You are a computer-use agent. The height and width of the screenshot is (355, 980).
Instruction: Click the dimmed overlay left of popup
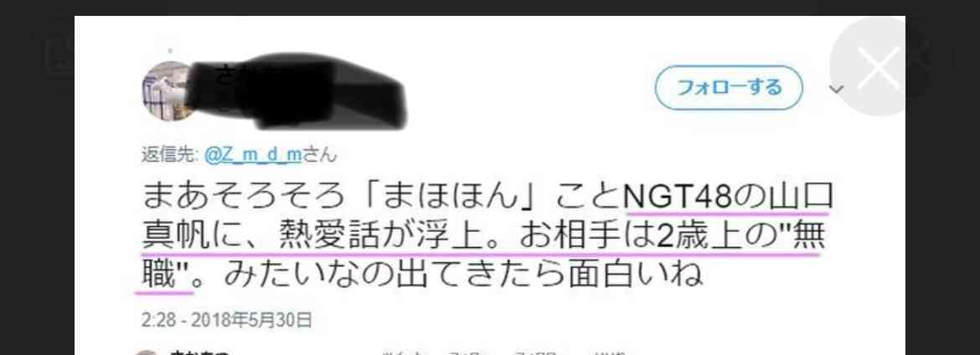point(37,188)
